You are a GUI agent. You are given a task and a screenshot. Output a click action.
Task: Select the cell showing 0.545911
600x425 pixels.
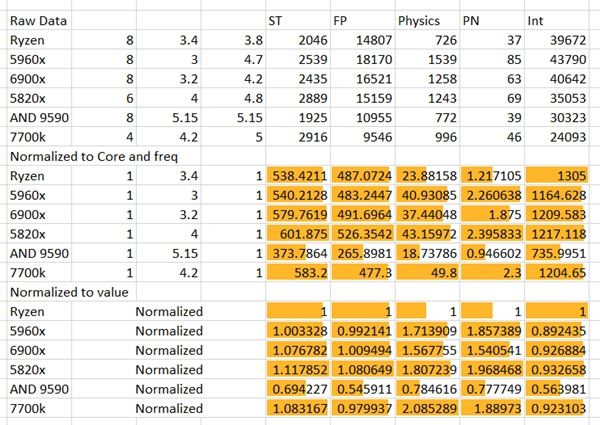coord(362,389)
